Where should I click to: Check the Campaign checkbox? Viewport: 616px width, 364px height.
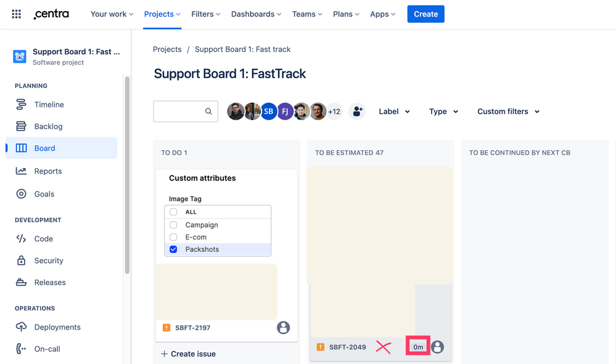click(173, 225)
